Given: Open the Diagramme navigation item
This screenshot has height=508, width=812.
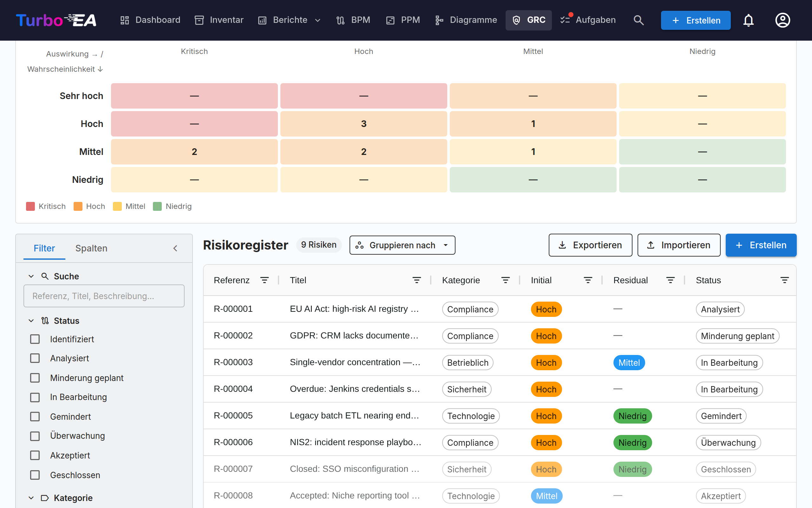Looking at the screenshot, I should point(466,20).
